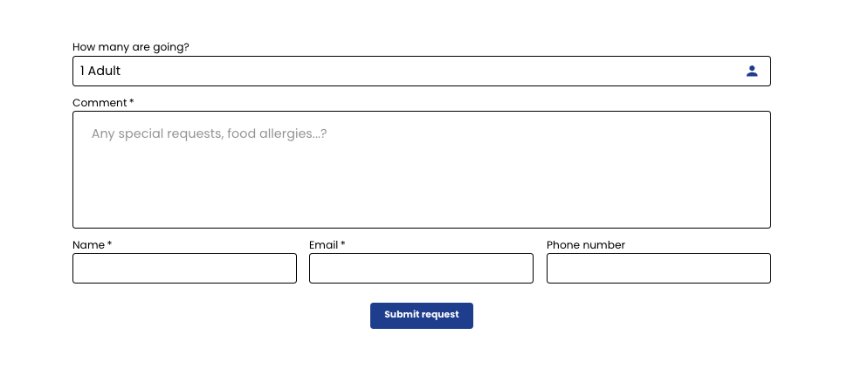868x369 pixels.
Task: Select the Email input field
Action: (x=421, y=269)
